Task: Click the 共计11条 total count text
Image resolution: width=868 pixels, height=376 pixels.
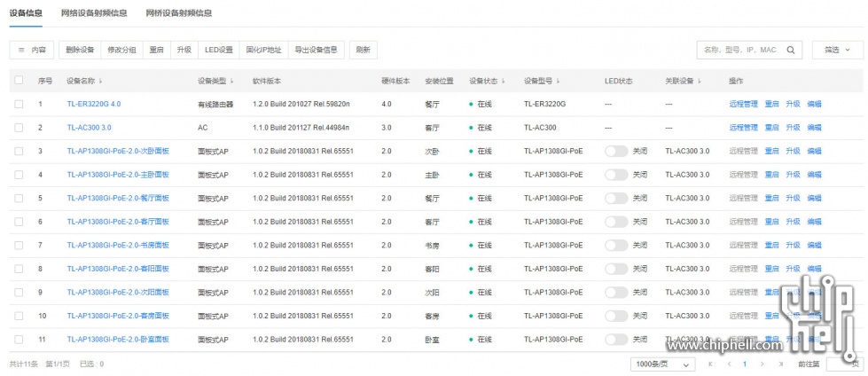Action: pyautogui.click(x=24, y=364)
